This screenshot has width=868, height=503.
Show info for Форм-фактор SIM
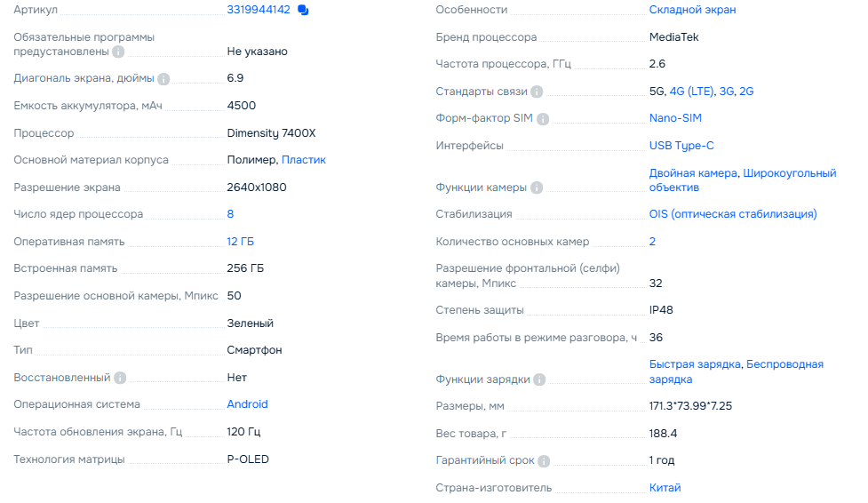(543, 119)
